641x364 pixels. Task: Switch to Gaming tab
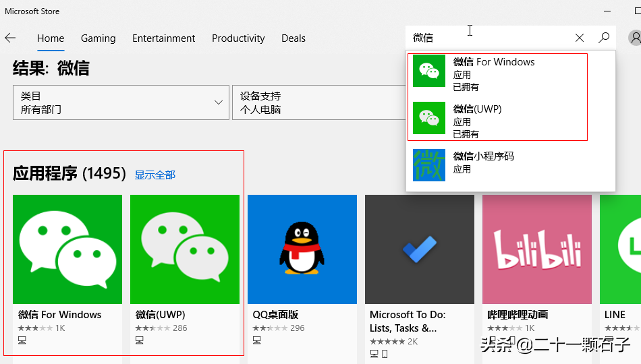[x=98, y=38]
